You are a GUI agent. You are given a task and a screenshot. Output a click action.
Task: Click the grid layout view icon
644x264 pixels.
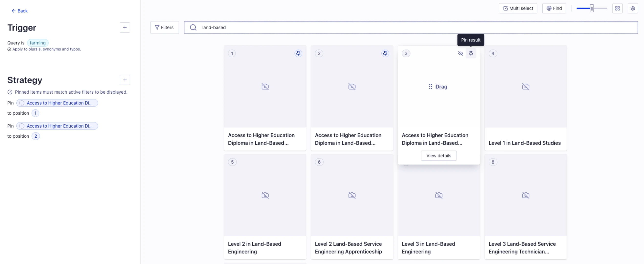[617, 8]
